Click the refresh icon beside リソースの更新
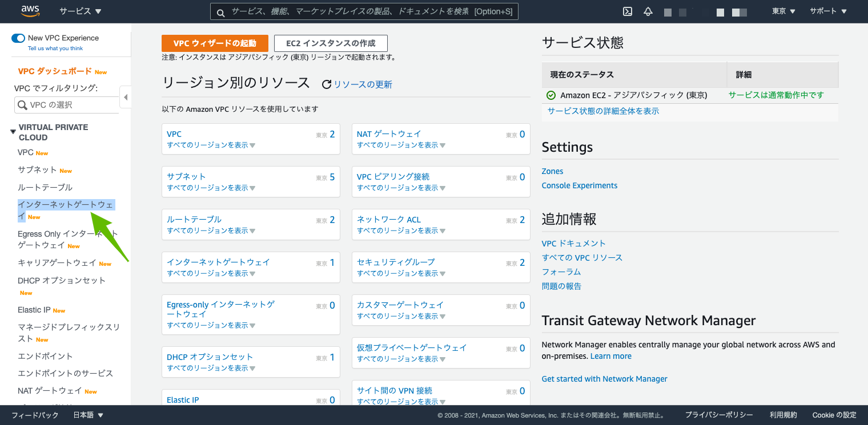The width and height of the screenshot is (868, 425). click(327, 84)
